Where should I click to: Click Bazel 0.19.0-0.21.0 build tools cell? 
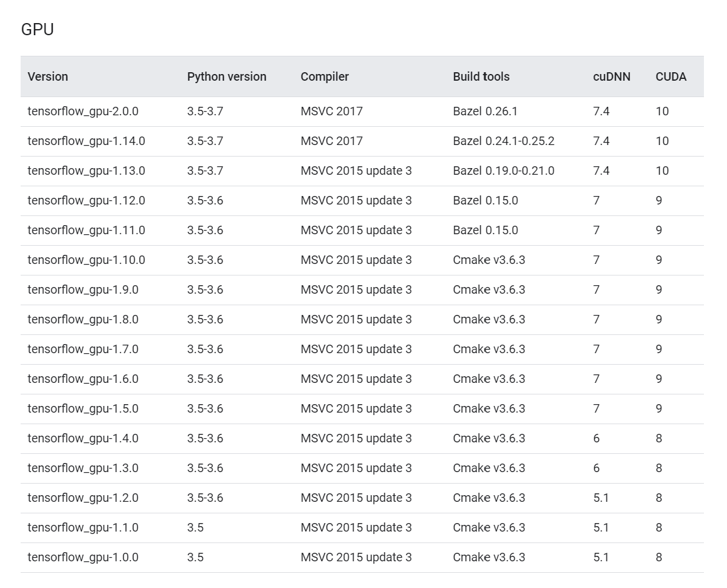click(x=504, y=171)
